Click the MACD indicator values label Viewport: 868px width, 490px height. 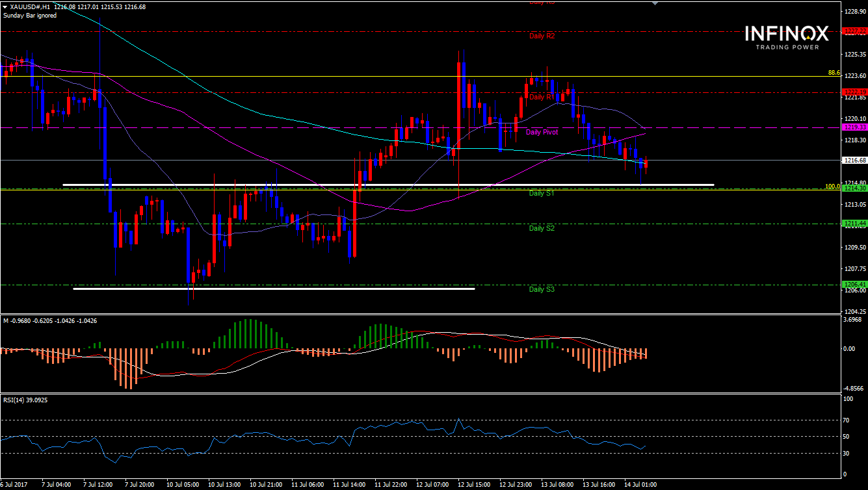[38, 320]
